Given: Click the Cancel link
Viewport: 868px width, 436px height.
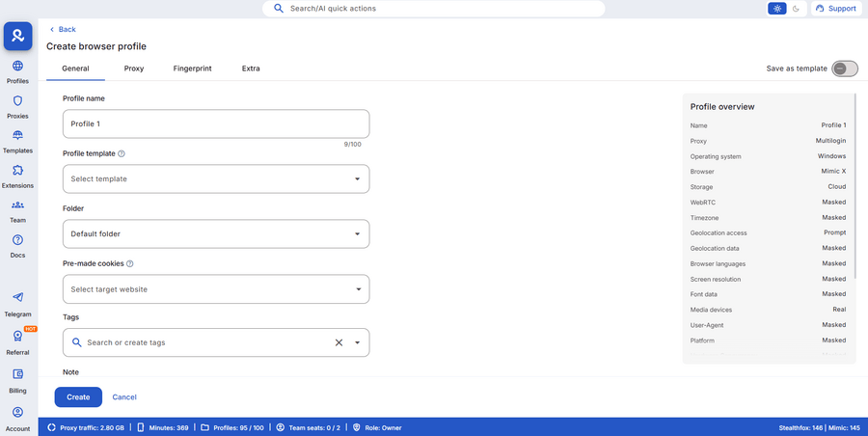Looking at the screenshot, I should [124, 396].
